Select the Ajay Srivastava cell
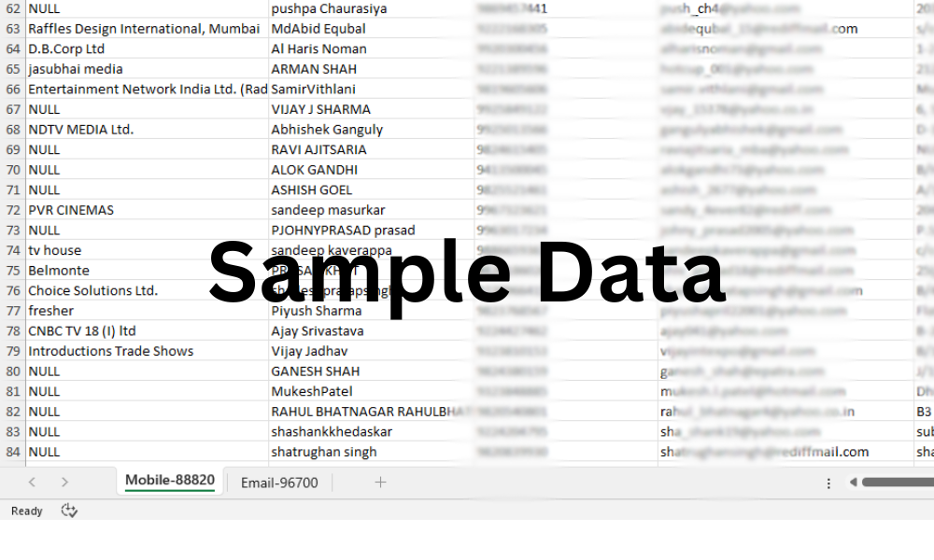 (x=372, y=331)
